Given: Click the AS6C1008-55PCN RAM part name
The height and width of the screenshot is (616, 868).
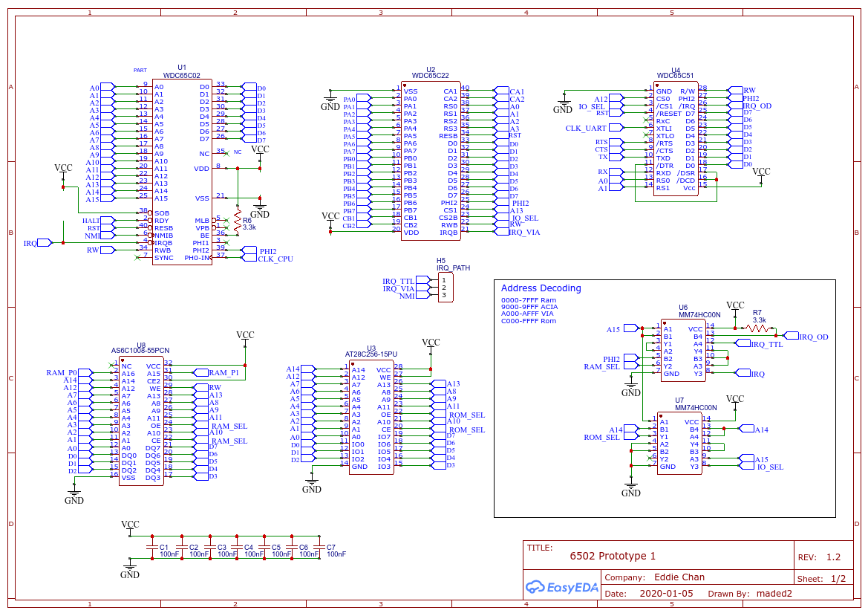Looking at the screenshot, I should 140,350.
